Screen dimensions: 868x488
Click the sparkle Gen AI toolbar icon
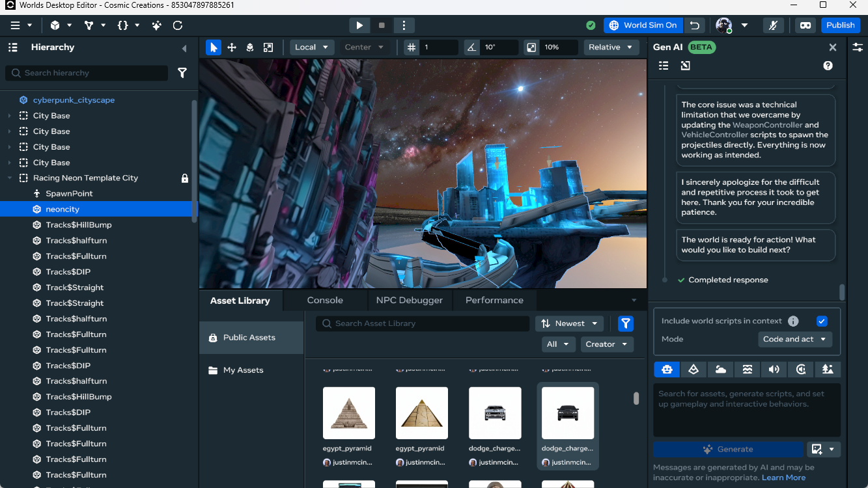tap(157, 25)
